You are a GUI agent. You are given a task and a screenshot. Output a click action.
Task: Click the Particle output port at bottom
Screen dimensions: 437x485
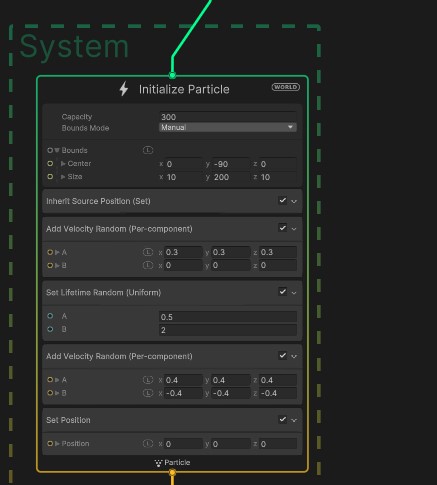(172, 472)
